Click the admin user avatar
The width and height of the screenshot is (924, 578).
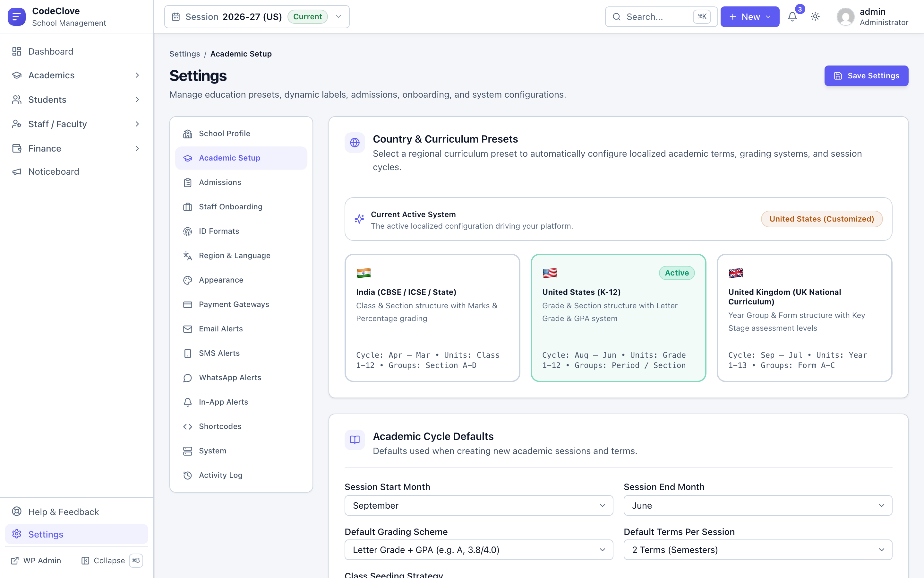(x=845, y=17)
